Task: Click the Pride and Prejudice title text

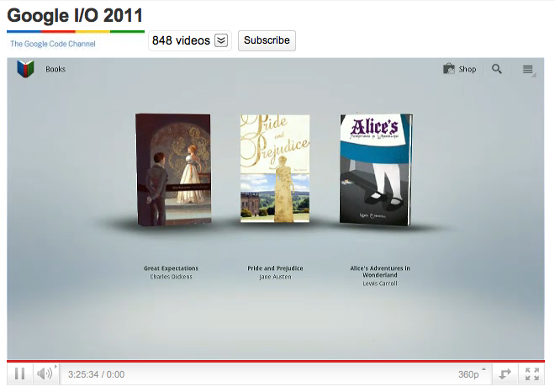Action: coord(275,268)
